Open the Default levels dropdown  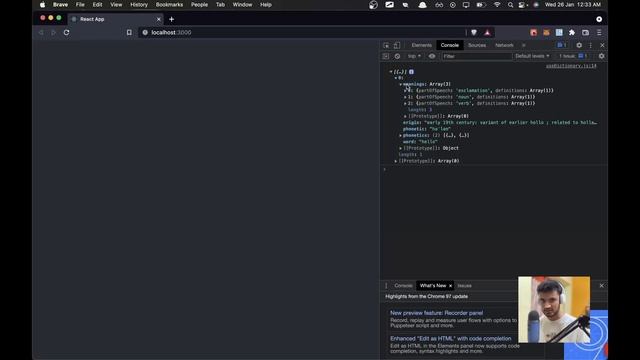(532, 56)
